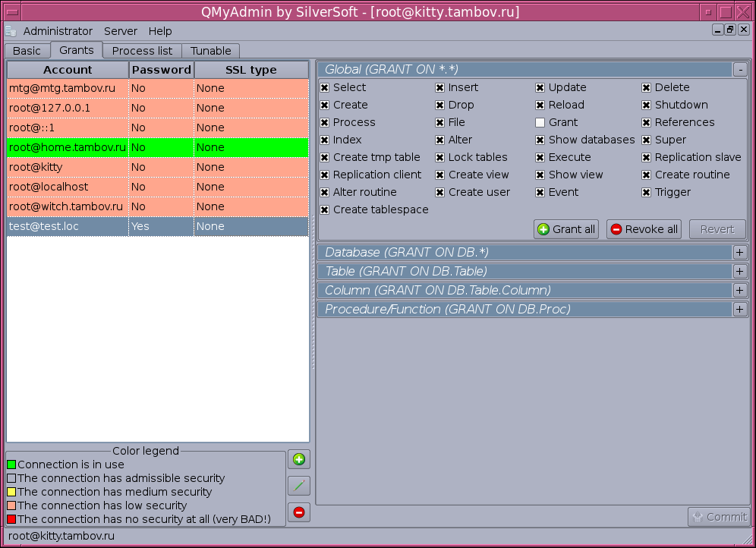756x548 pixels.
Task: Switch to the Process list tab
Action: 142,51
